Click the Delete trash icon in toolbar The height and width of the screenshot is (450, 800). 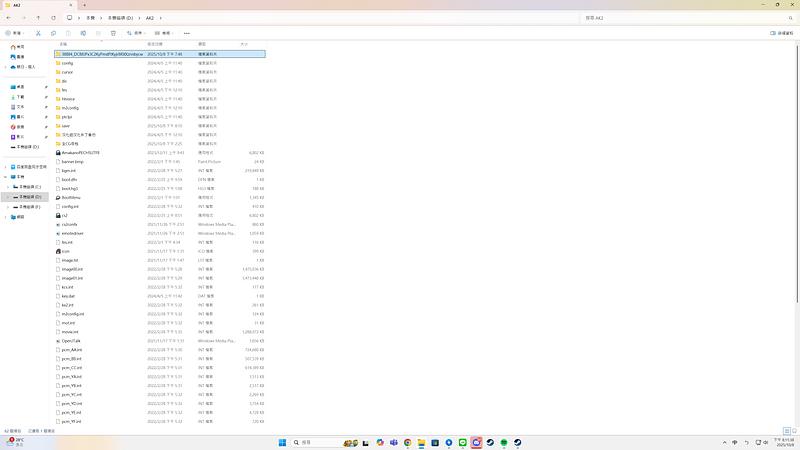[x=113, y=32]
